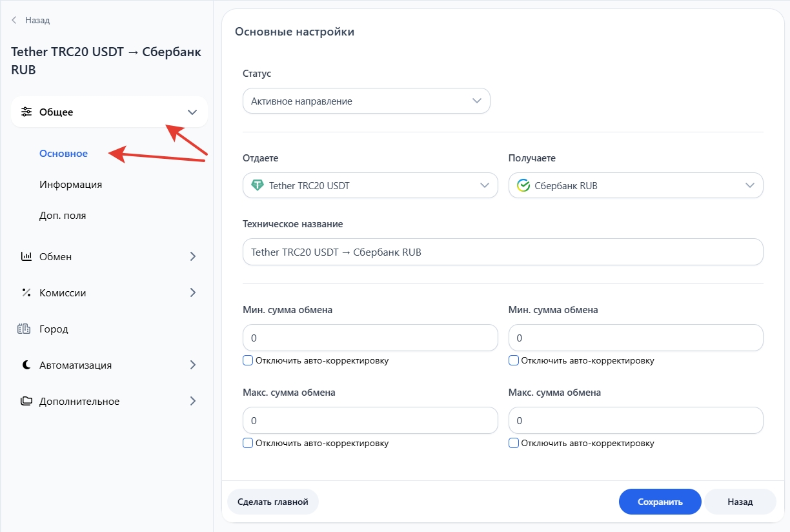Click the building icon next to Город
The image size is (790, 532).
tap(25, 329)
